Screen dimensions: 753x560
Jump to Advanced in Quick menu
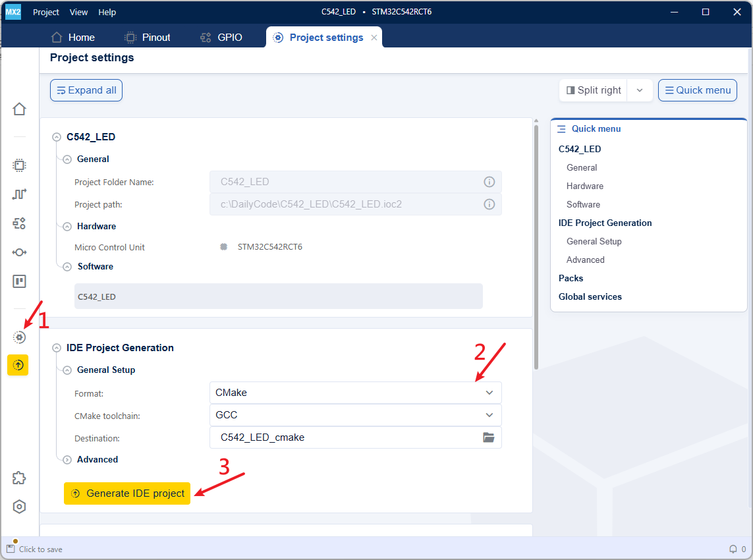pyautogui.click(x=586, y=260)
